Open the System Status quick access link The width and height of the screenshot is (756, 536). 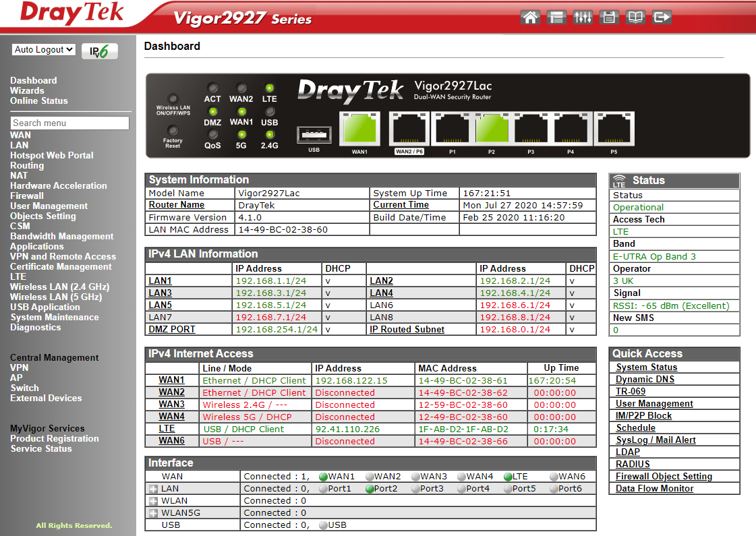(647, 367)
